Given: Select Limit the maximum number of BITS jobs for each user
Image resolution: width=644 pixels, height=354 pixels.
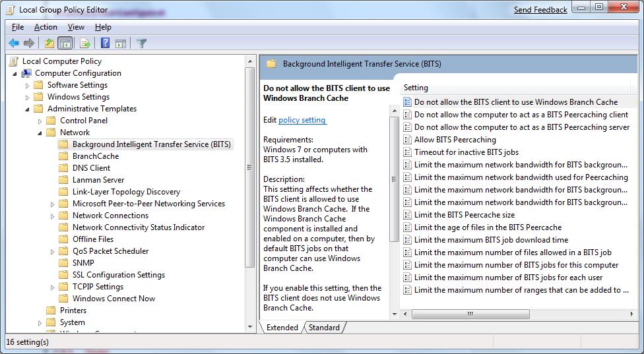Looking at the screenshot, I should coord(509,278).
